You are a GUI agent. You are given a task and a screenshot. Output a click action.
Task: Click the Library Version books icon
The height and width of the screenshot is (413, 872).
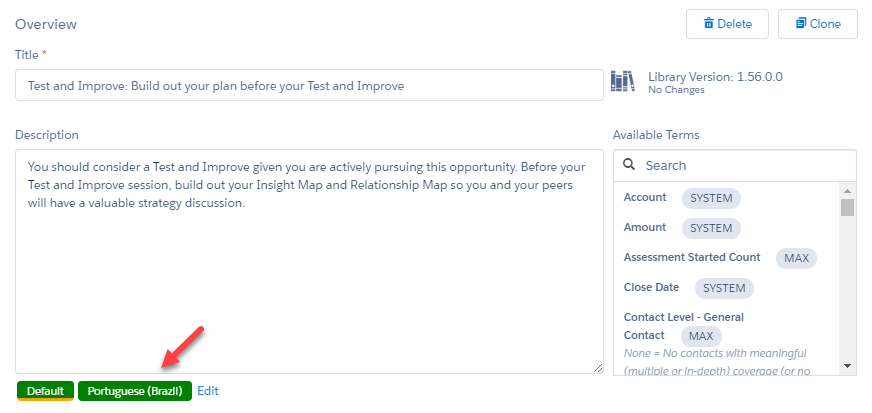tap(623, 82)
